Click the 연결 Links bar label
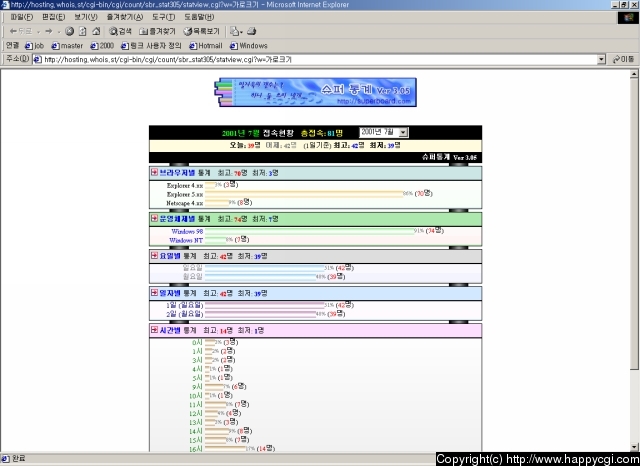Viewport: 640px width, 466px height. coord(12,46)
